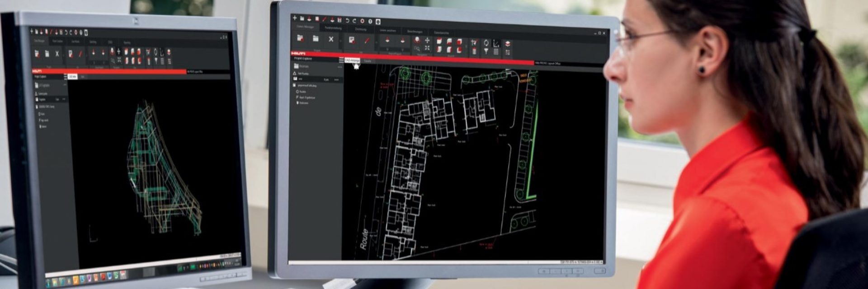Open the three-dots menu of the left monitor's folder row
This screenshot has width=868, height=289.
65,84
